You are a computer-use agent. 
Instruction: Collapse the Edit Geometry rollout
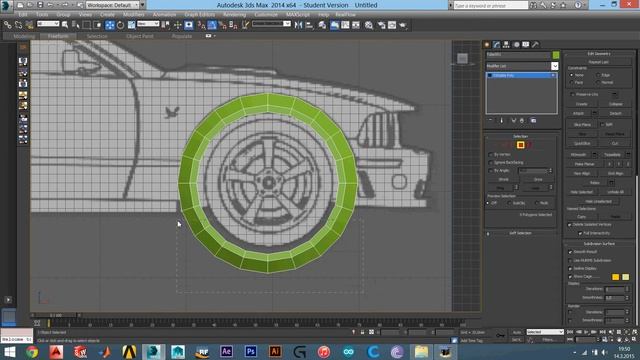click(598, 54)
